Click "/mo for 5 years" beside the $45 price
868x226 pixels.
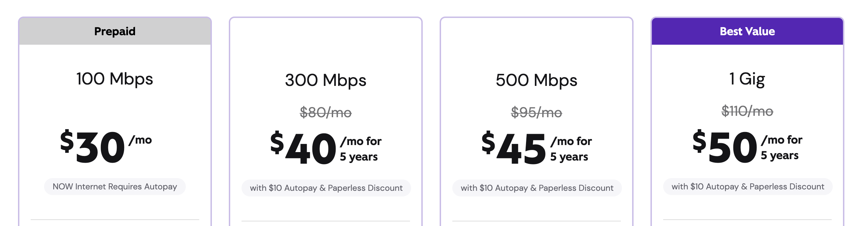pos(571,149)
